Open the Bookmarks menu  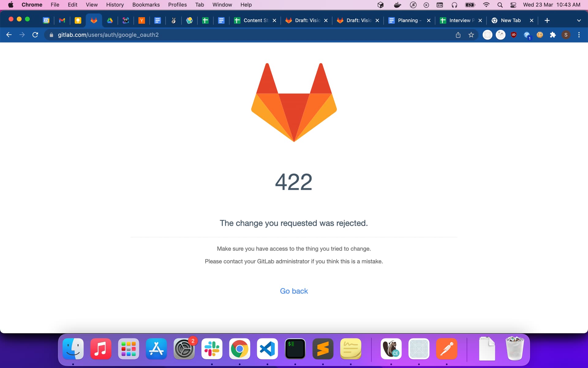tap(146, 5)
